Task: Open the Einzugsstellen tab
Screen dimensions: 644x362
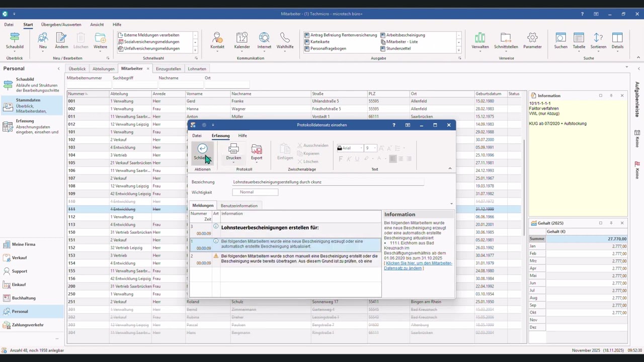Action: point(168,69)
